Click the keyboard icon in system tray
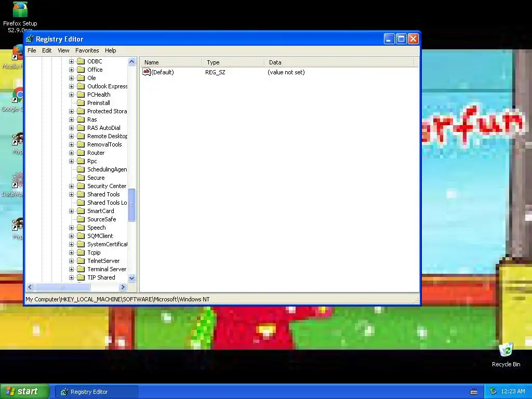The image size is (532, 399). 474,392
